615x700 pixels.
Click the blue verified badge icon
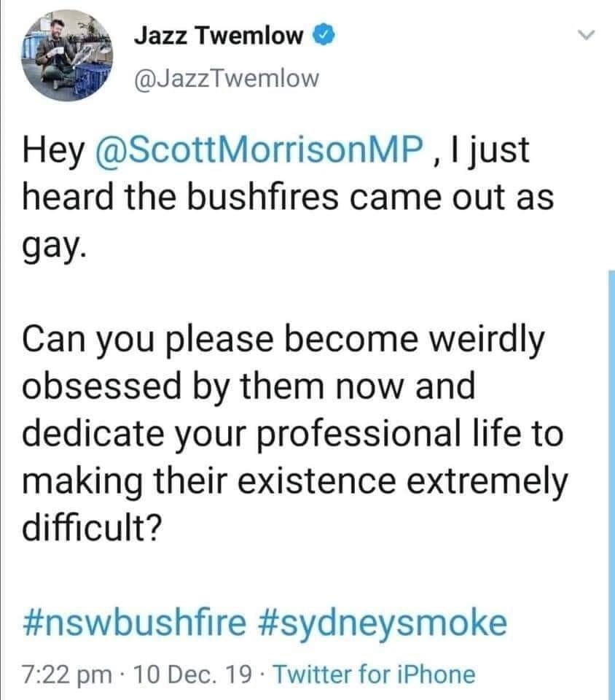(324, 35)
